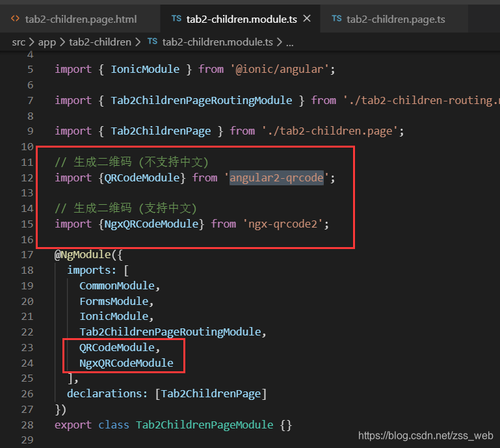
Task: Click chevron after 'src' in breadcrumb
Action: (x=32, y=42)
